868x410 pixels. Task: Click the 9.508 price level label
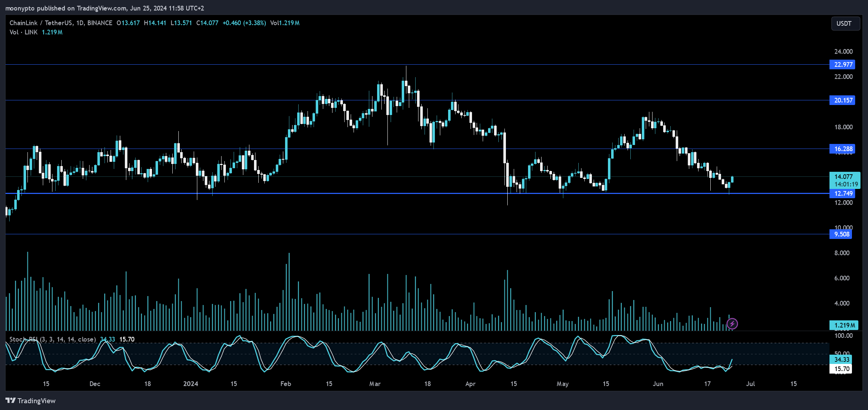[841, 234]
